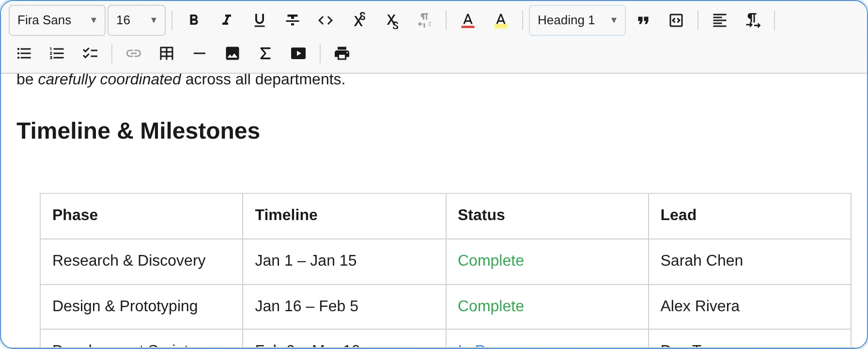This screenshot has height=349, width=868.
Task: Open the yellow highlight color picker
Action: click(x=501, y=20)
